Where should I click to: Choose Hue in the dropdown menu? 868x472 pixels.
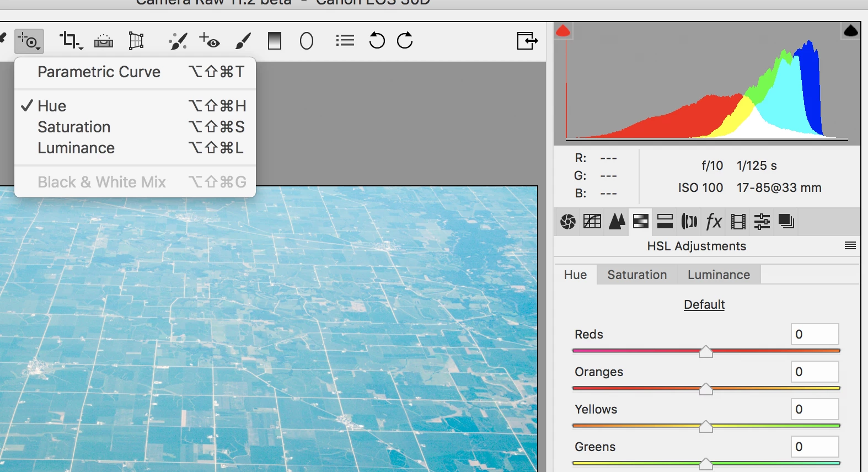click(x=135, y=106)
